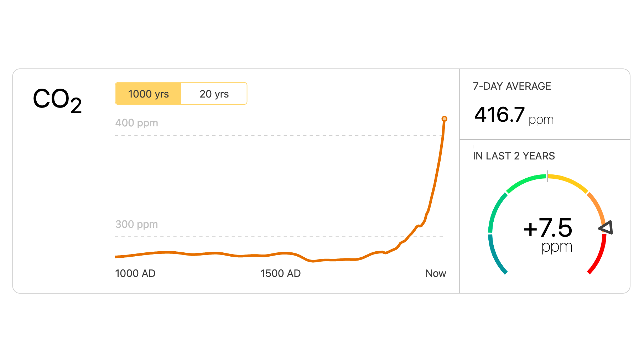Click the dark teal gauge segment
Viewport: 644px width, 362px height.
[495, 256]
